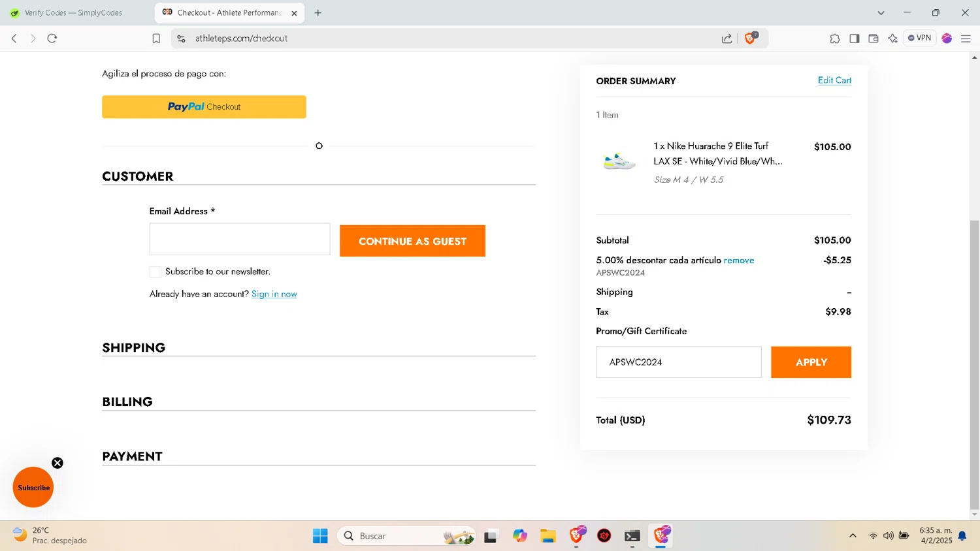Open the notification bell icon
The width and height of the screenshot is (980, 551).
click(x=962, y=536)
